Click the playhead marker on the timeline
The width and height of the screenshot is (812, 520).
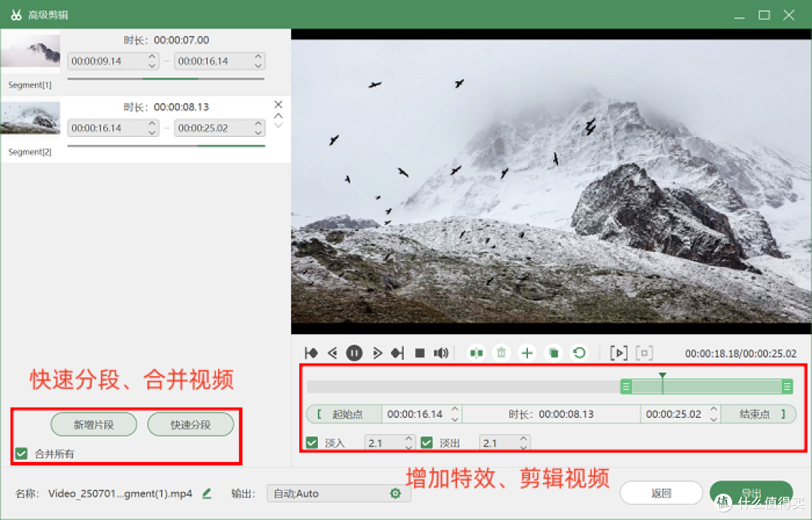point(662,376)
